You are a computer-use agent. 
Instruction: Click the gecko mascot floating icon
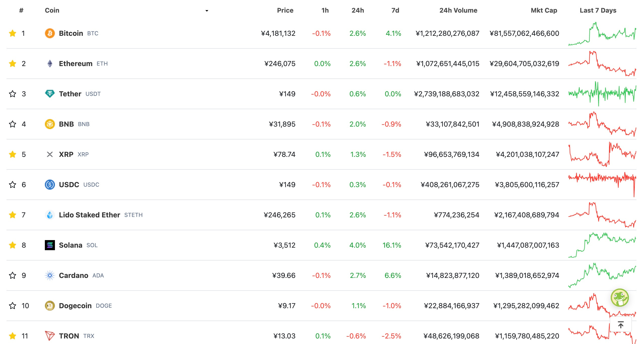coord(620,298)
